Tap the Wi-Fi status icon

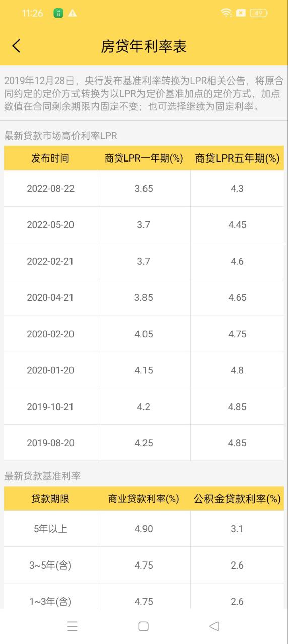[226, 13]
